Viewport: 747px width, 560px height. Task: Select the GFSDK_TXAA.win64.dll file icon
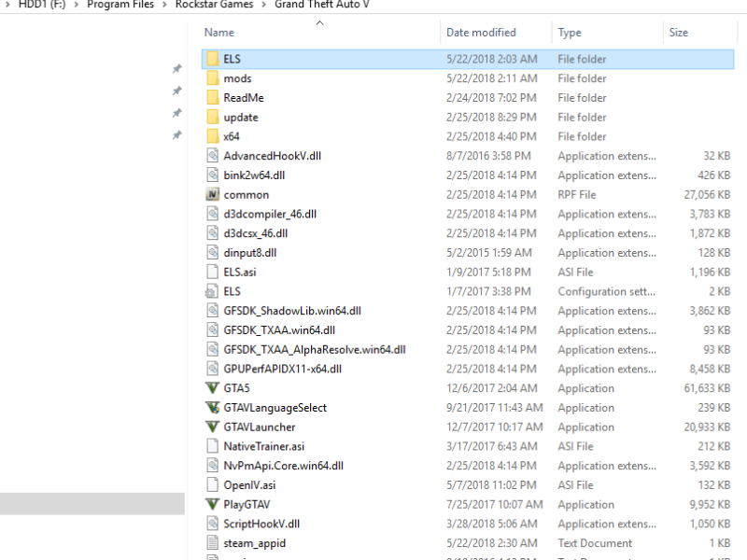point(213,330)
